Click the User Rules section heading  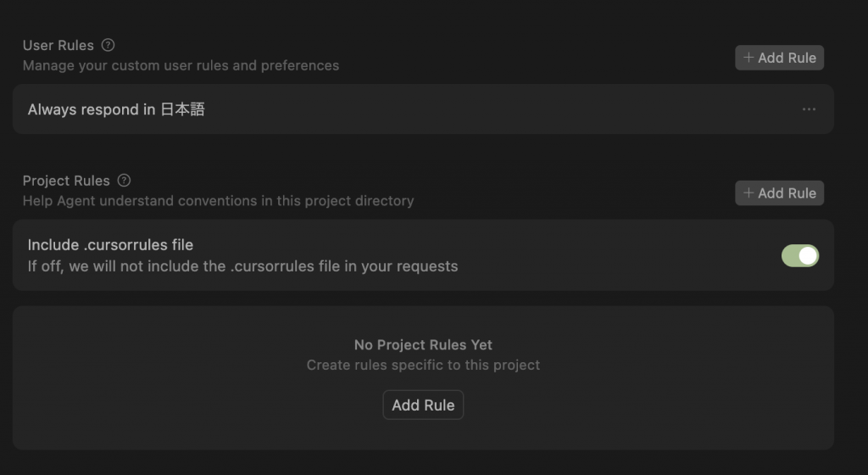pos(58,46)
